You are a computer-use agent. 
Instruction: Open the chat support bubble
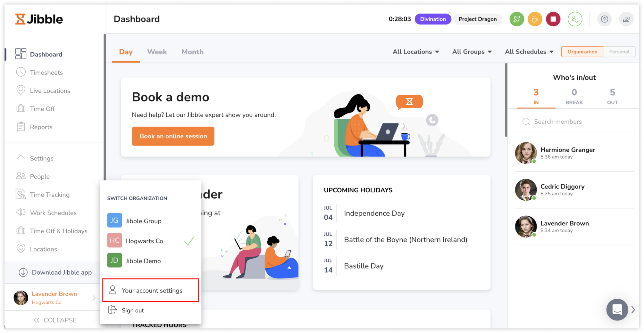click(x=617, y=309)
